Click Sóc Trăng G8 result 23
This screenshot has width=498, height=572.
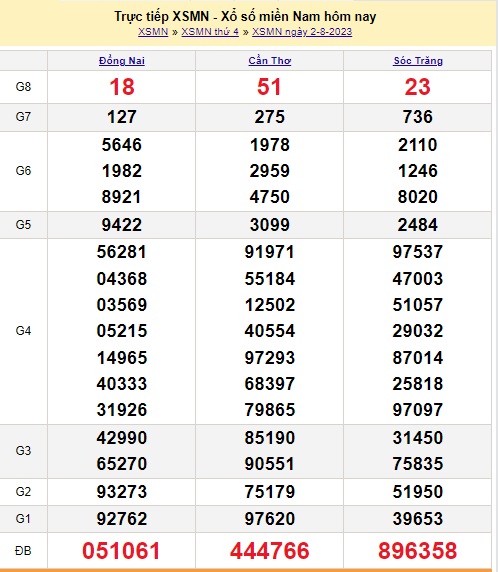pos(418,87)
